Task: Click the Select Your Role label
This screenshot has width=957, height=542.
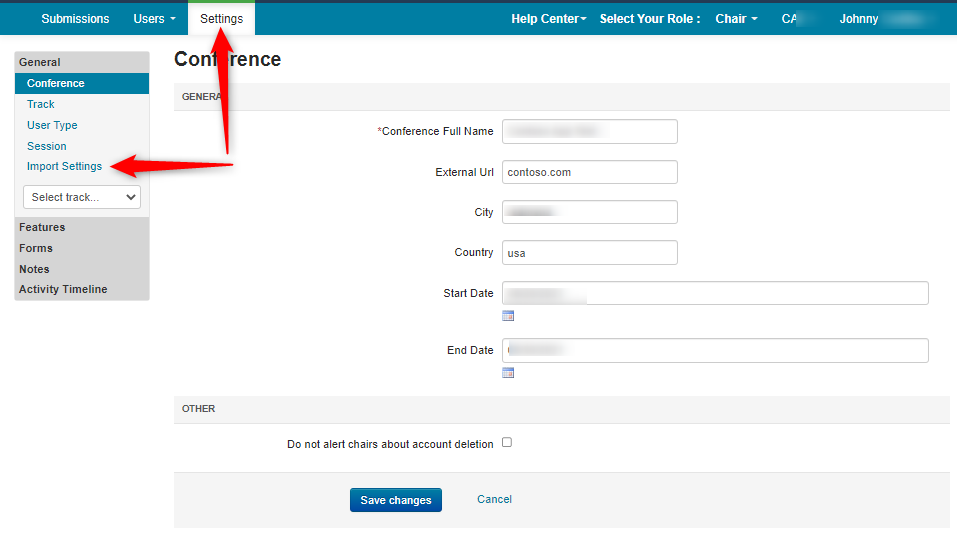Action: click(649, 19)
